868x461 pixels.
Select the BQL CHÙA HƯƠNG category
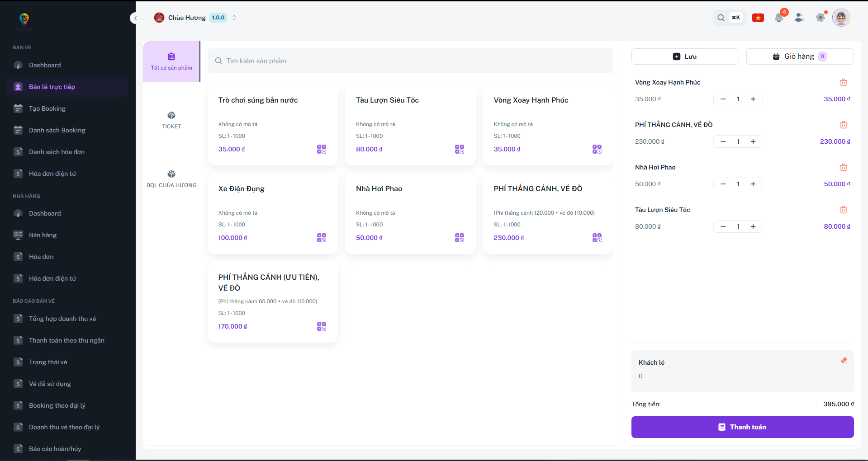coord(171,179)
